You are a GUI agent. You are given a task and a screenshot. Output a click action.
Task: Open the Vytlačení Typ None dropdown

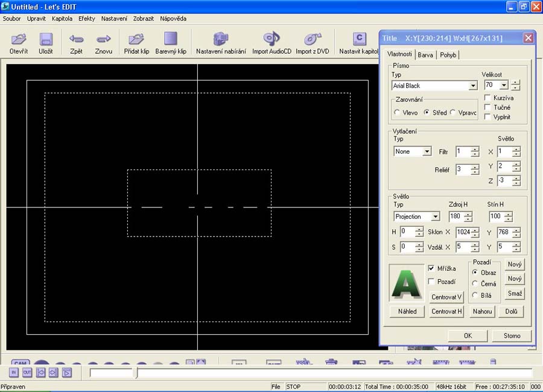click(x=427, y=151)
